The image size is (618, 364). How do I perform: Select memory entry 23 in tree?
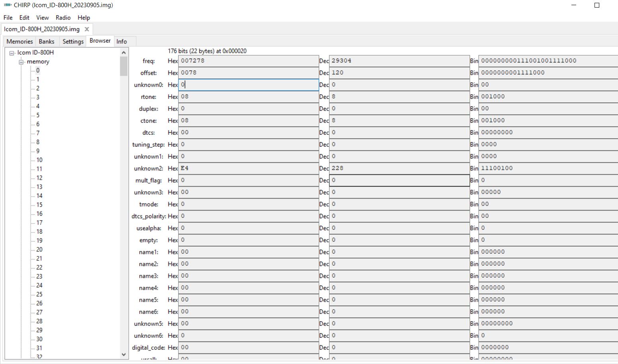(39, 276)
